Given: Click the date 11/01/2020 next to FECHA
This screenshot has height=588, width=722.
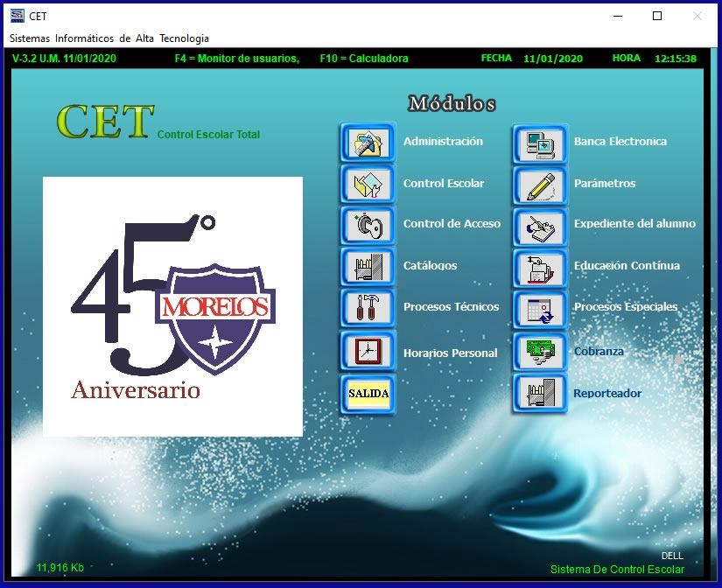Looking at the screenshot, I should (552, 59).
